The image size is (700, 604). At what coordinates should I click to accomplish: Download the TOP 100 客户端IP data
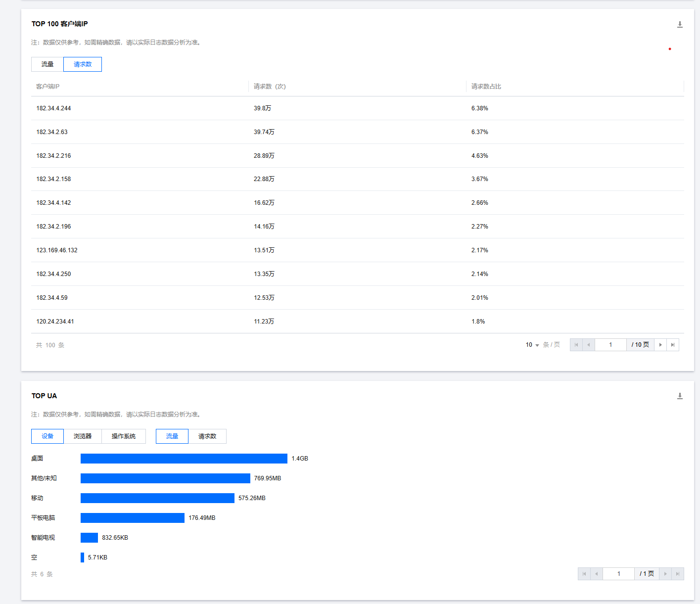pyautogui.click(x=680, y=24)
